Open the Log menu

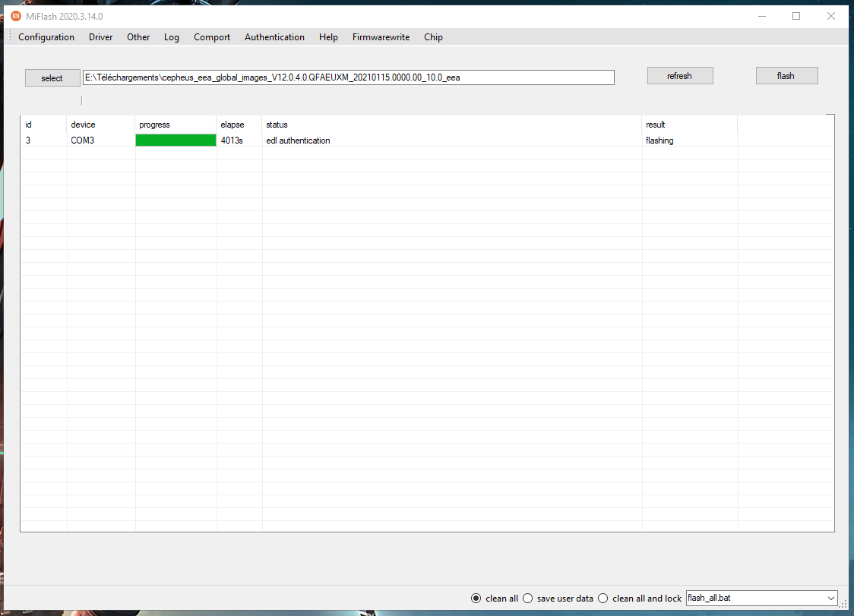(172, 37)
